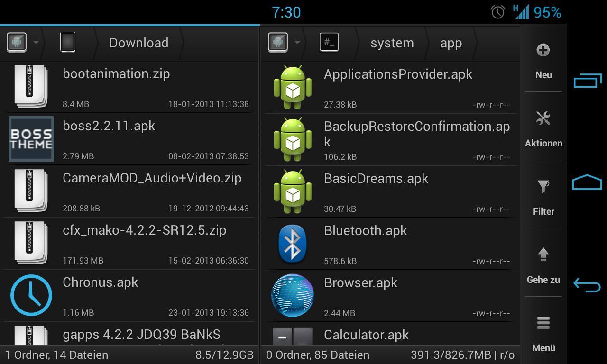Go to the system breadcrumb
Image resolution: width=607 pixels, height=364 pixels.
(x=392, y=43)
